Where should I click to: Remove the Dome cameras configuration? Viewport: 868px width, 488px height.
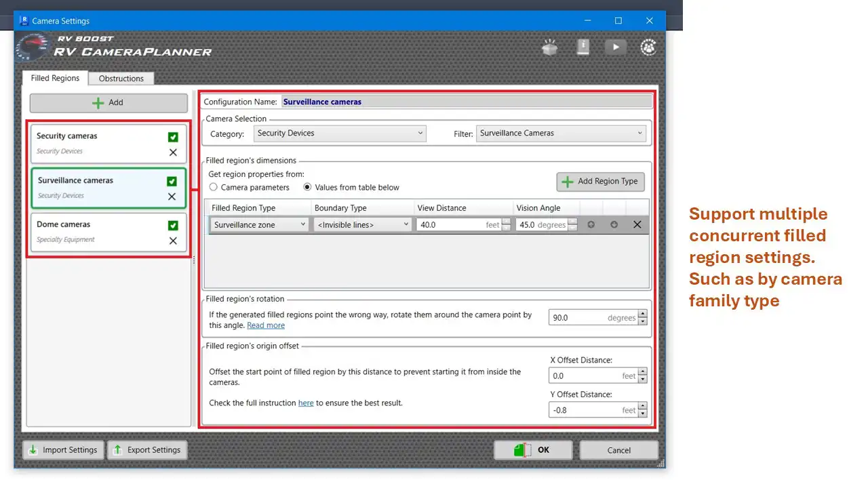173,241
